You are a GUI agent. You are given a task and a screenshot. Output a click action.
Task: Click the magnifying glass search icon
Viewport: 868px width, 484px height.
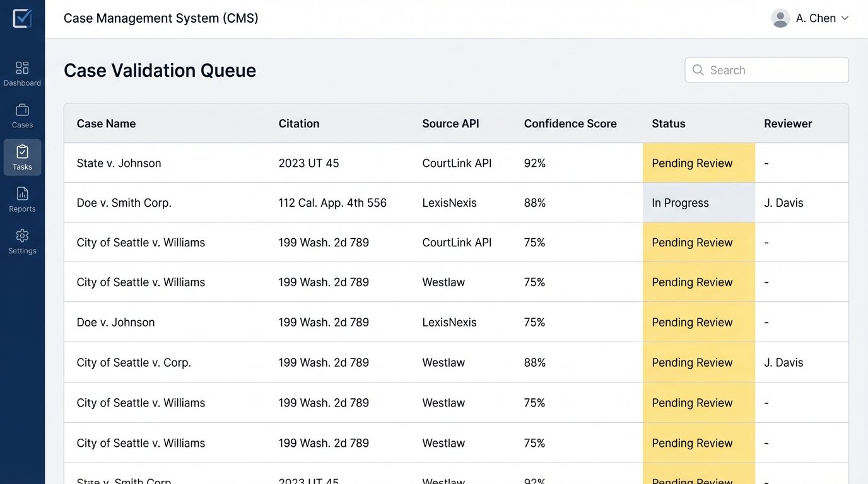point(698,70)
